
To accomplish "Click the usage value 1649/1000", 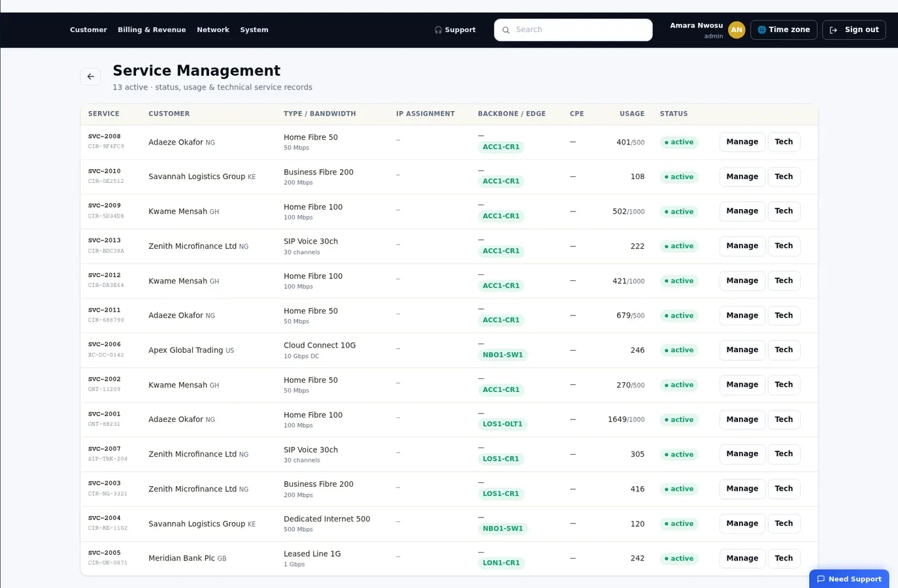I will pos(626,419).
